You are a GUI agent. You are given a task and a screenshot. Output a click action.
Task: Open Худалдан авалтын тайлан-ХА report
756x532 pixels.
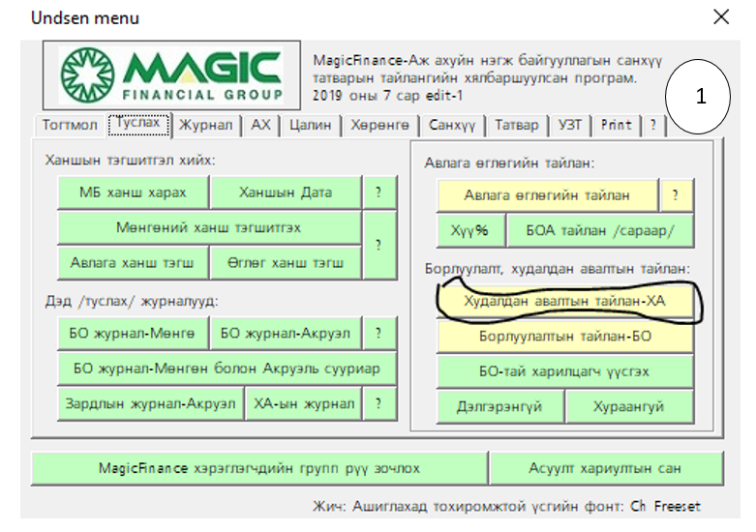pos(565,301)
